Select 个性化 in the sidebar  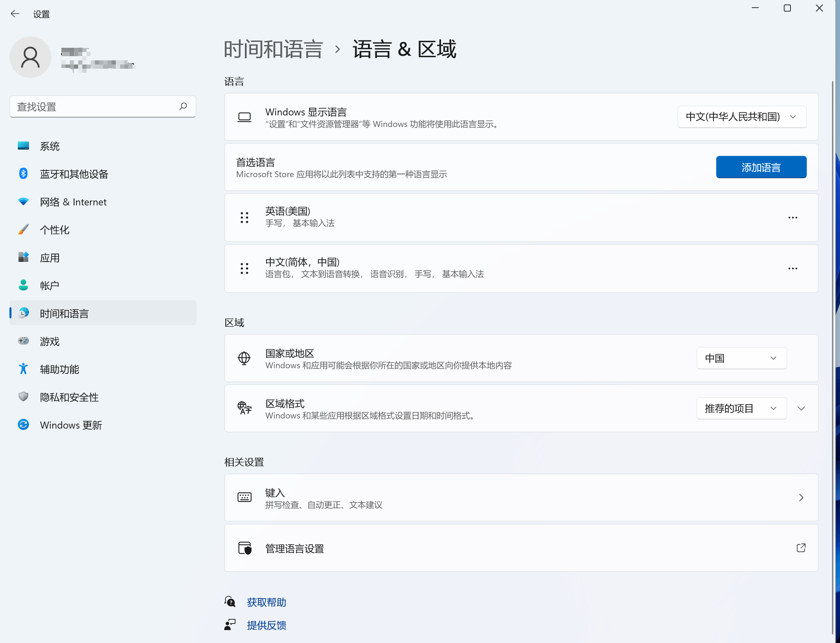point(103,230)
